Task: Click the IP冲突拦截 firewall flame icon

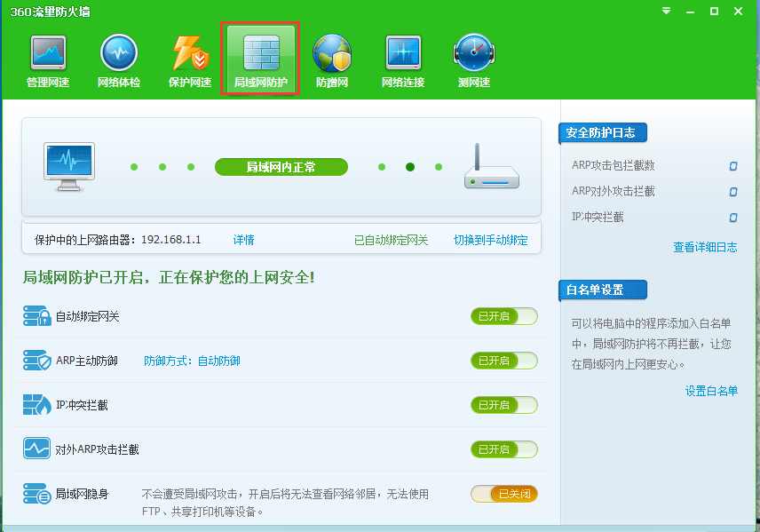Action: coord(36,405)
